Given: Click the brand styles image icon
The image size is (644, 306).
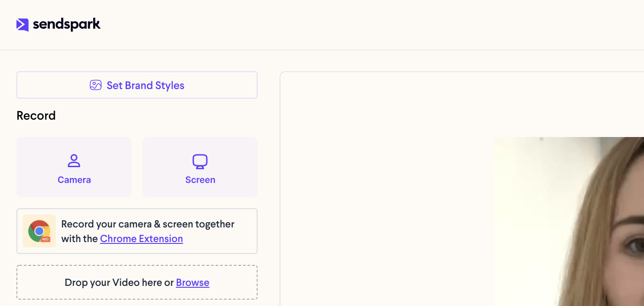Looking at the screenshot, I should 95,85.
